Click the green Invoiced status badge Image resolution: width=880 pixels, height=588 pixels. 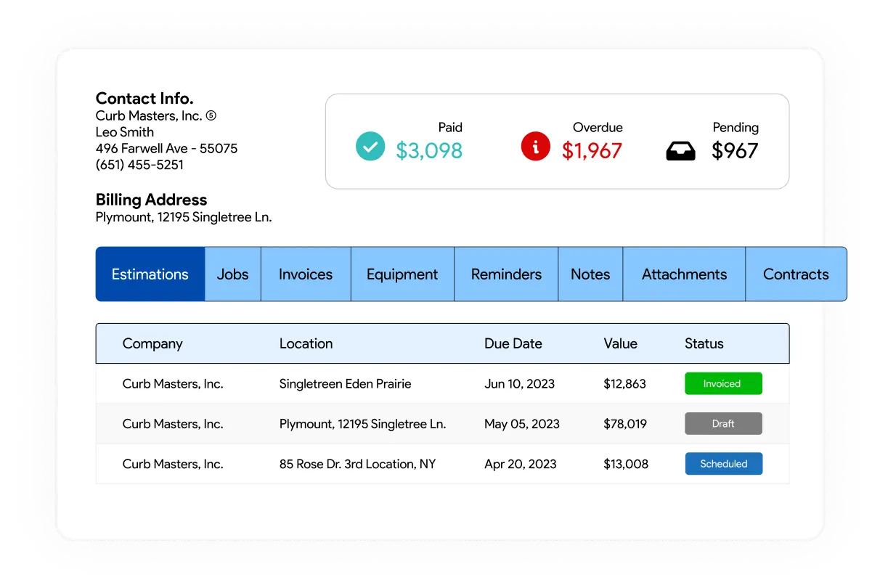click(x=723, y=383)
